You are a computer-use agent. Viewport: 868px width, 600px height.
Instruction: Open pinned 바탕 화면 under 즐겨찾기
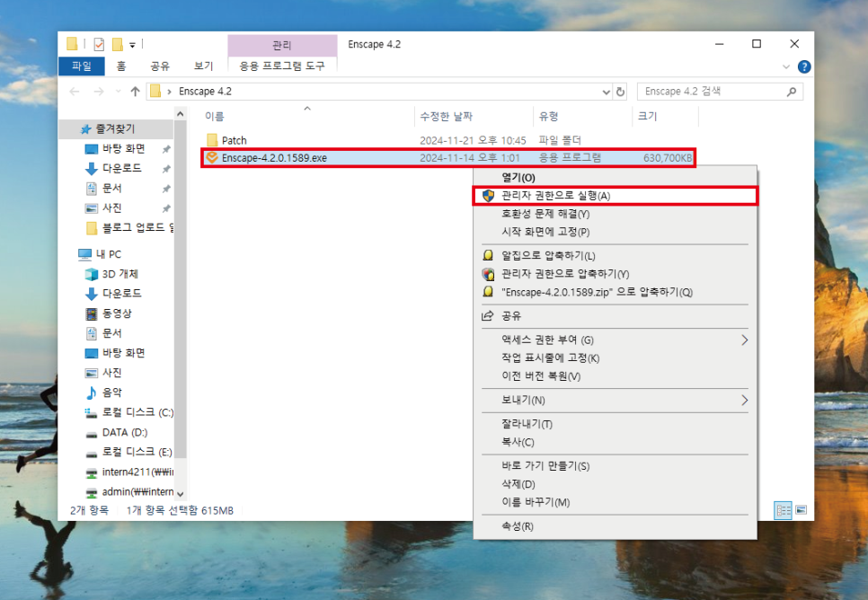click(123, 149)
